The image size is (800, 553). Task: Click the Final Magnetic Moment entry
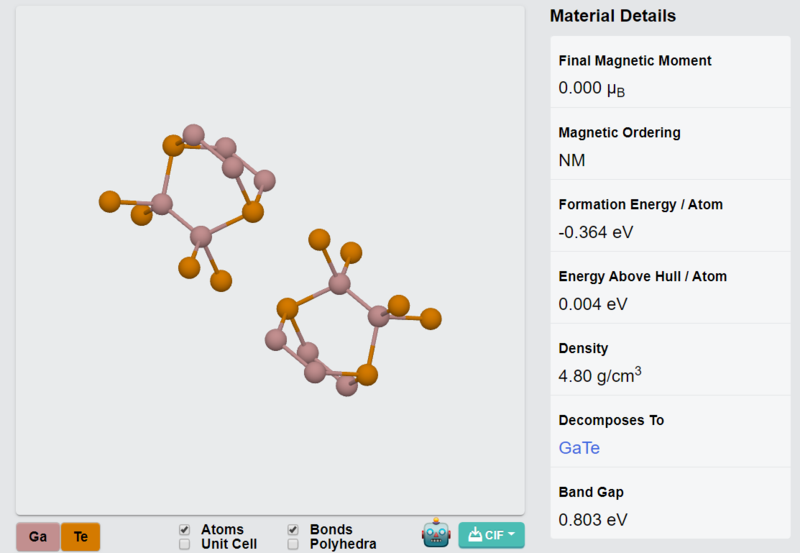[x=670, y=72]
